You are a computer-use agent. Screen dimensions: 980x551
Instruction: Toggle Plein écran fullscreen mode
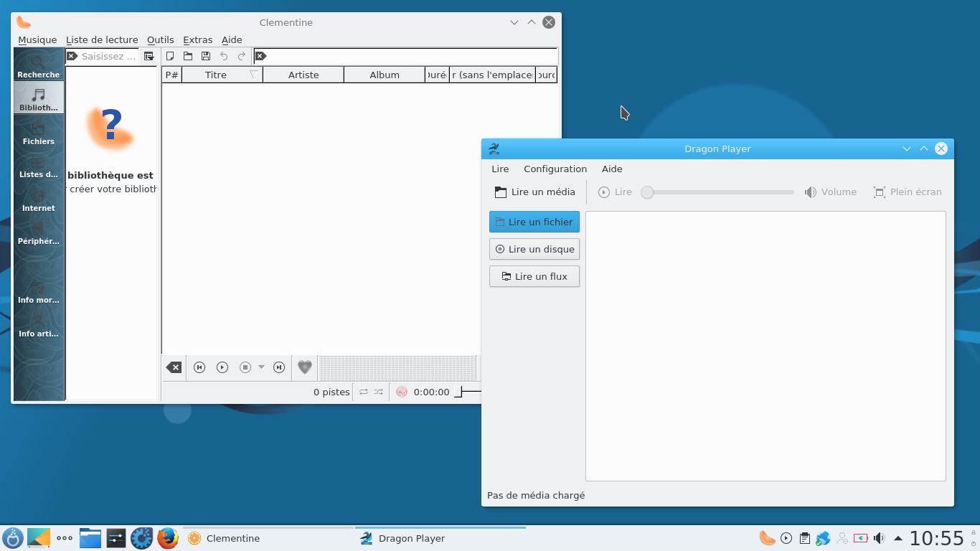(x=908, y=192)
